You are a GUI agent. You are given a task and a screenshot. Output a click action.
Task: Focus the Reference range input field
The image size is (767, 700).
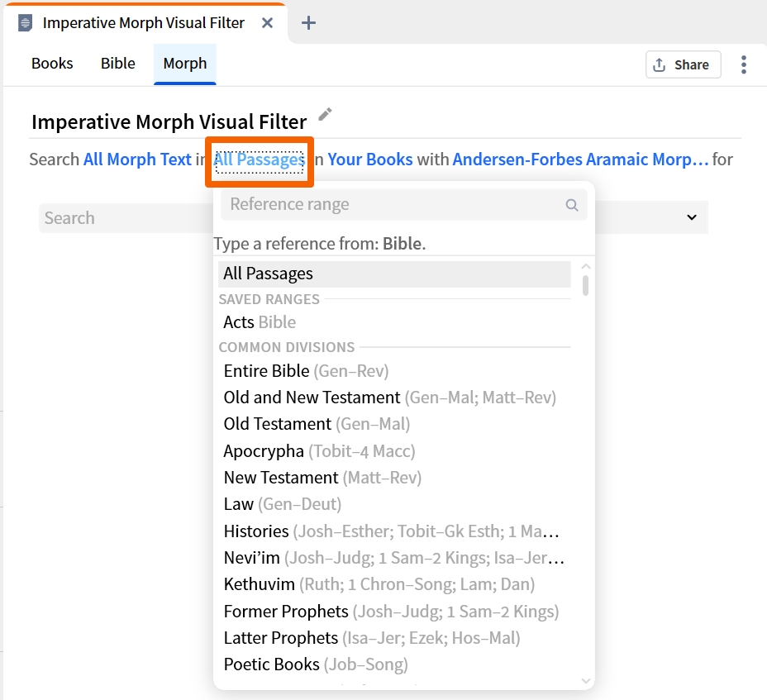403,204
